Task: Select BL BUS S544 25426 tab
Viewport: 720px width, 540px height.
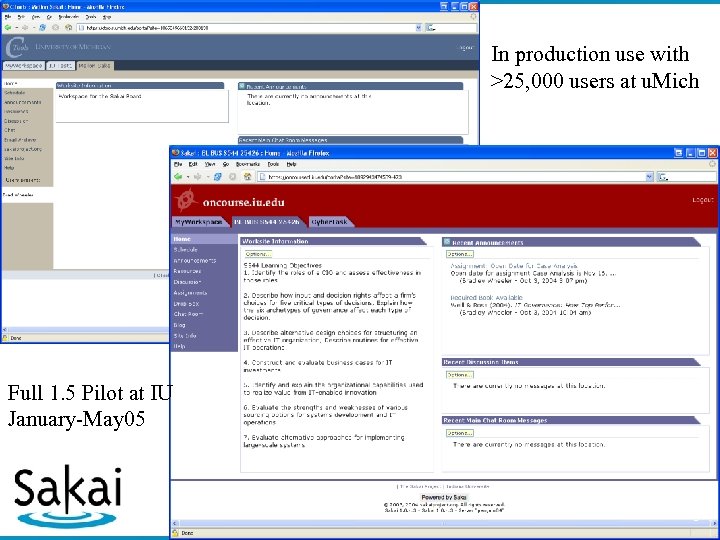Action: click(x=267, y=222)
